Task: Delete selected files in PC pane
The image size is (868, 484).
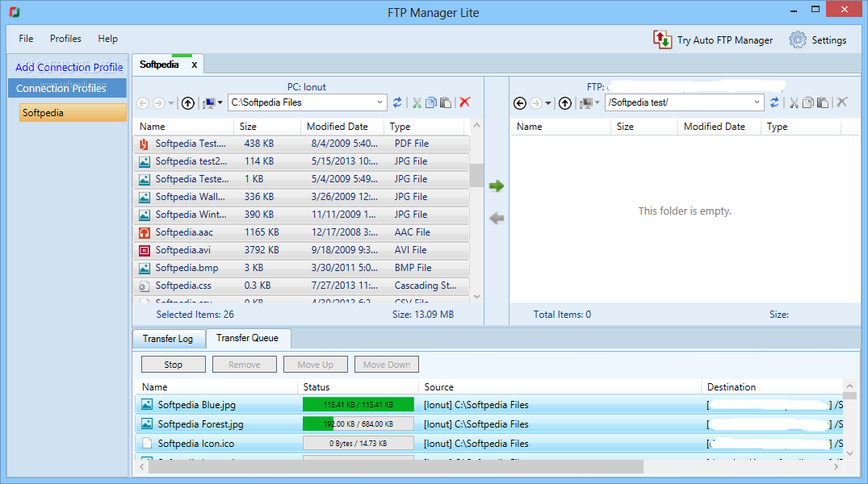Action: [465, 102]
